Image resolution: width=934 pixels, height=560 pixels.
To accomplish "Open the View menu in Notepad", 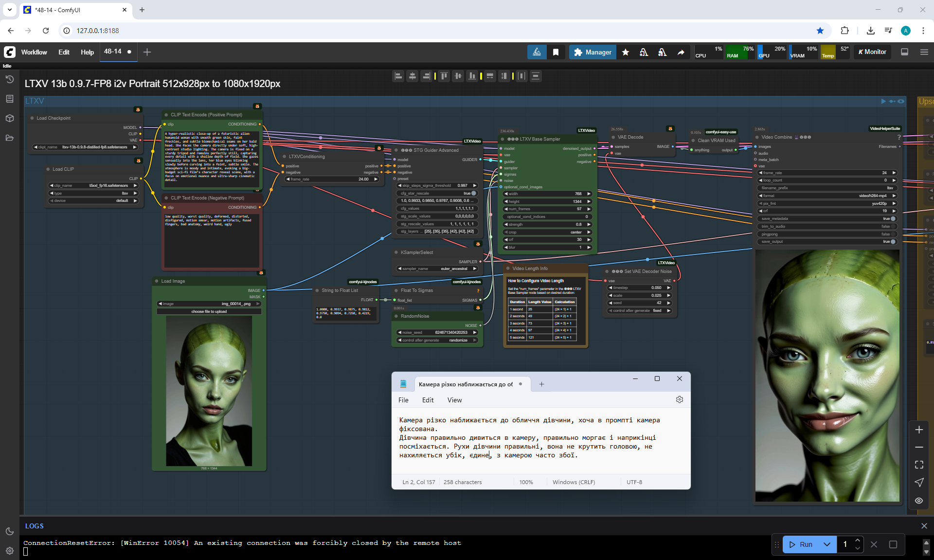I will pyautogui.click(x=454, y=400).
